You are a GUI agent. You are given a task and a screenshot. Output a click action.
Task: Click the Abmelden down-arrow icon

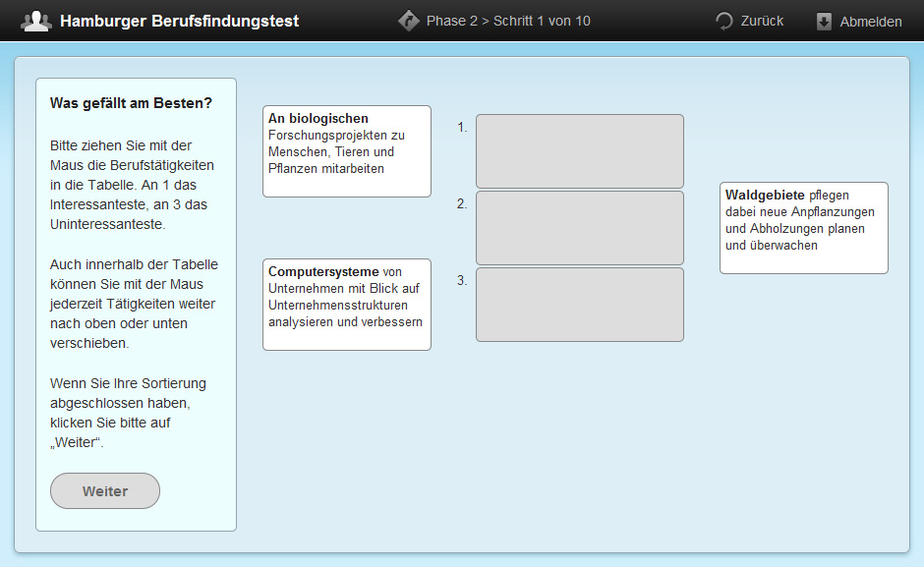pos(824,22)
